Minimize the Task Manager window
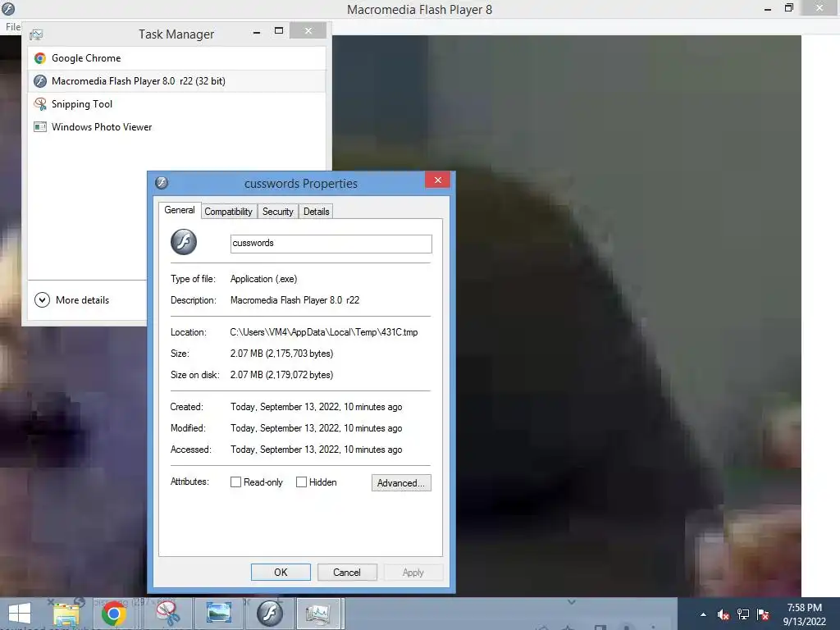The height and width of the screenshot is (630, 840). 257,32
